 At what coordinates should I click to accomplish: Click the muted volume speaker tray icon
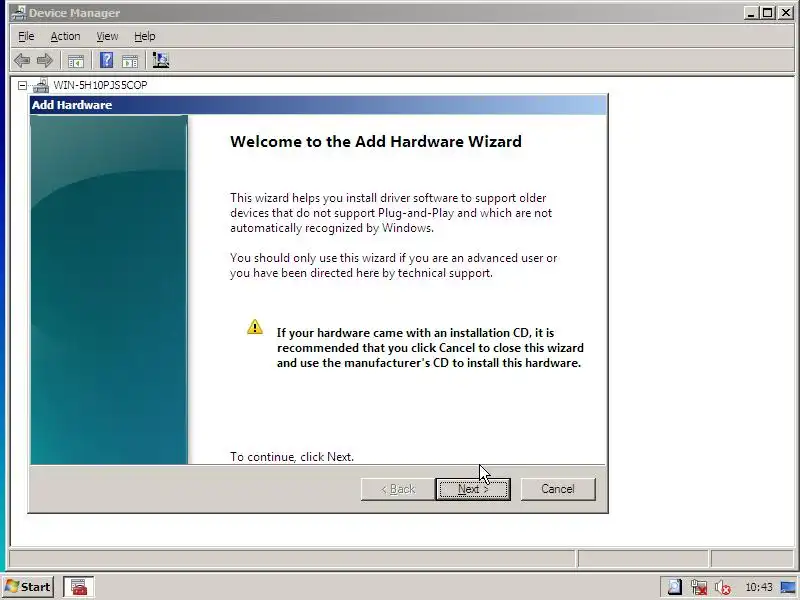722,588
